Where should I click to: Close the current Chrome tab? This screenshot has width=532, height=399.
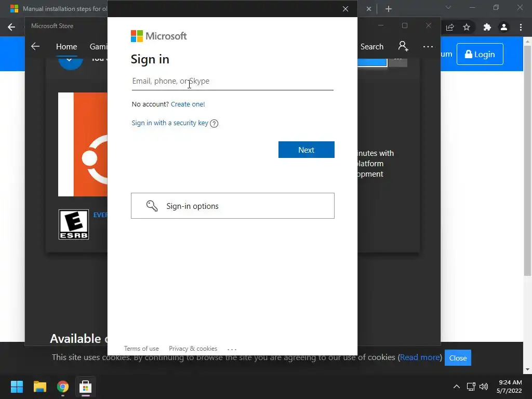(x=369, y=9)
